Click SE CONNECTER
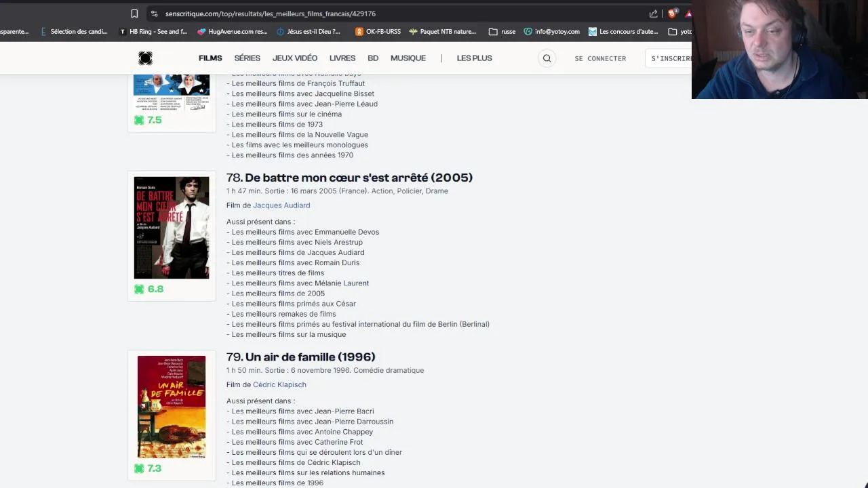This screenshot has height=488, width=868. (600, 58)
